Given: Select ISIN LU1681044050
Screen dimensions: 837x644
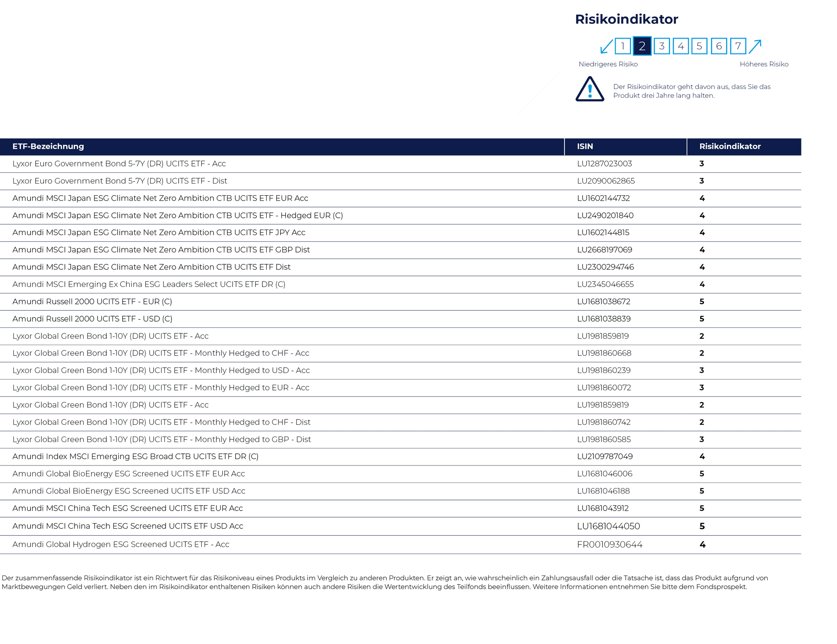Looking at the screenshot, I should click(x=608, y=526).
